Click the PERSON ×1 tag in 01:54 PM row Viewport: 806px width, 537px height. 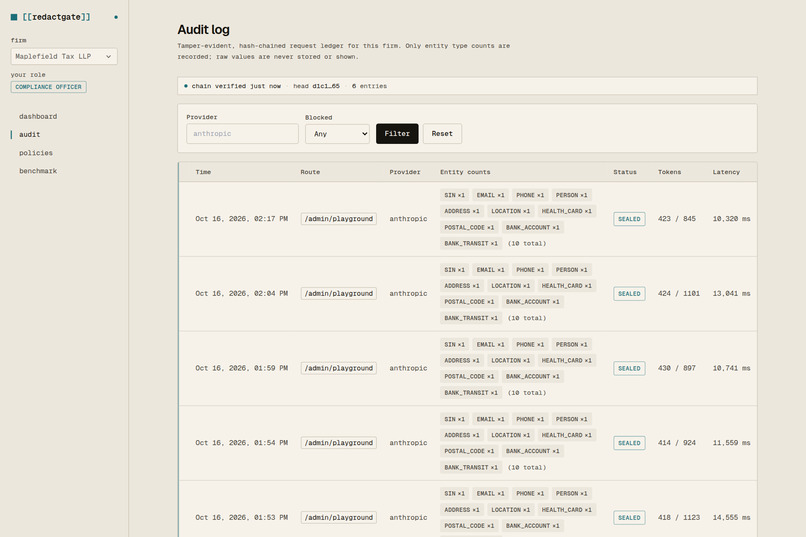click(x=571, y=419)
